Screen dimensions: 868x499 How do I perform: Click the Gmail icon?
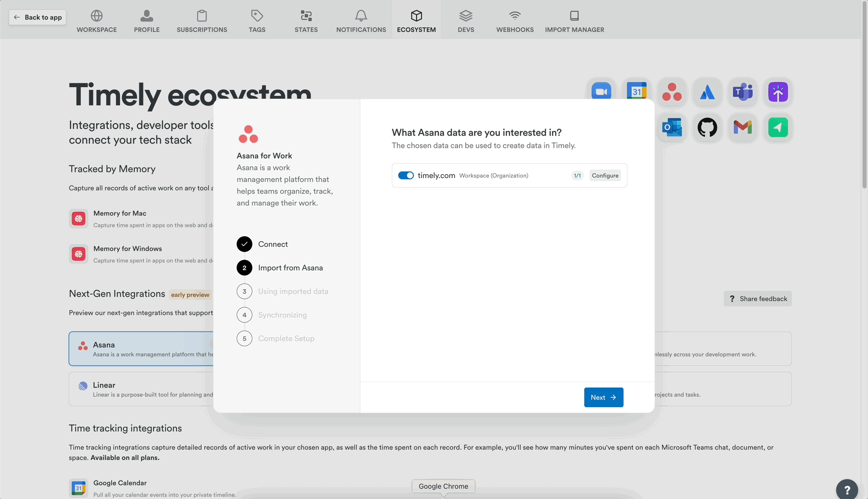click(x=742, y=128)
